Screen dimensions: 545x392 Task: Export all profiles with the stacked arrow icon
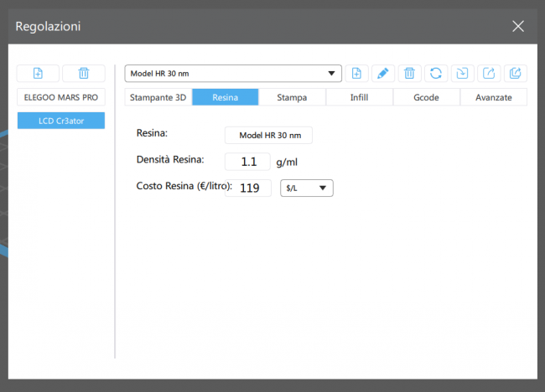[516, 74]
